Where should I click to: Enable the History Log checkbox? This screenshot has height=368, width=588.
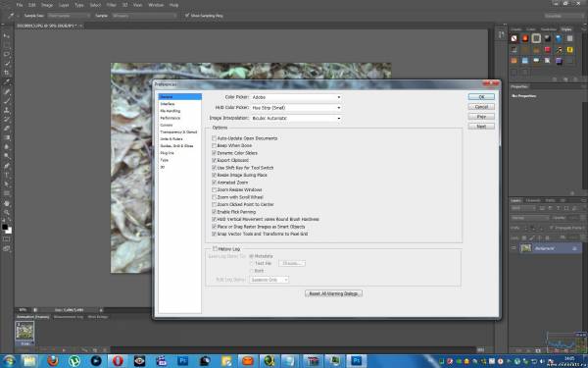point(215,248)
